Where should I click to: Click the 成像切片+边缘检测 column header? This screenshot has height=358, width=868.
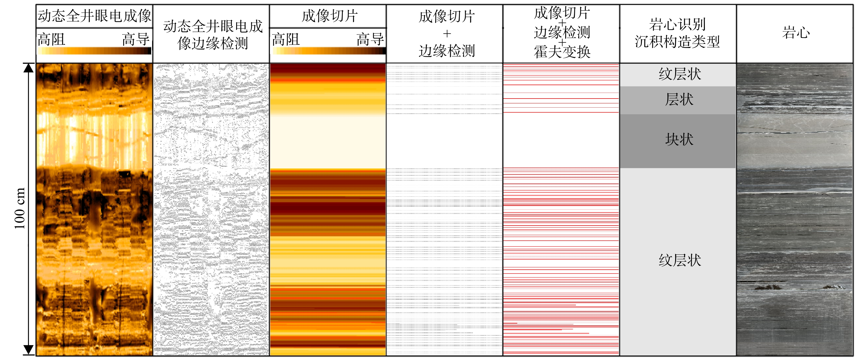(446, 34)
